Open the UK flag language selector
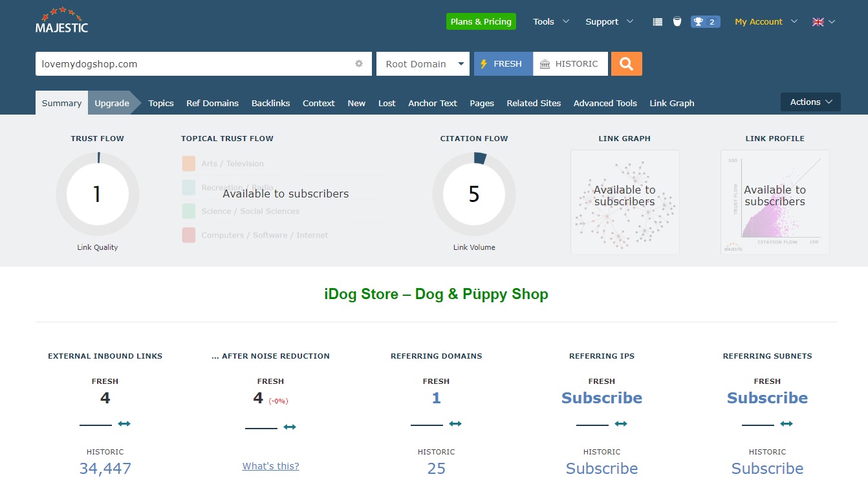The image size is (868, 492). point(823,22)
